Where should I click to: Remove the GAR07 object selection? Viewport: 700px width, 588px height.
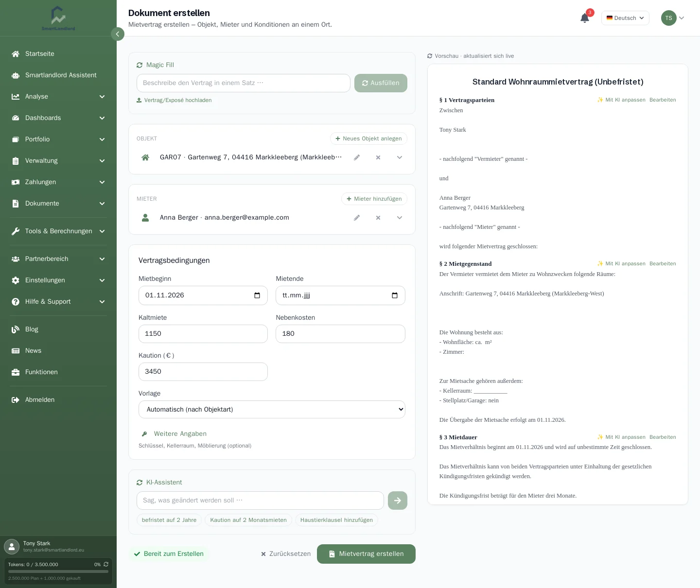378,157
